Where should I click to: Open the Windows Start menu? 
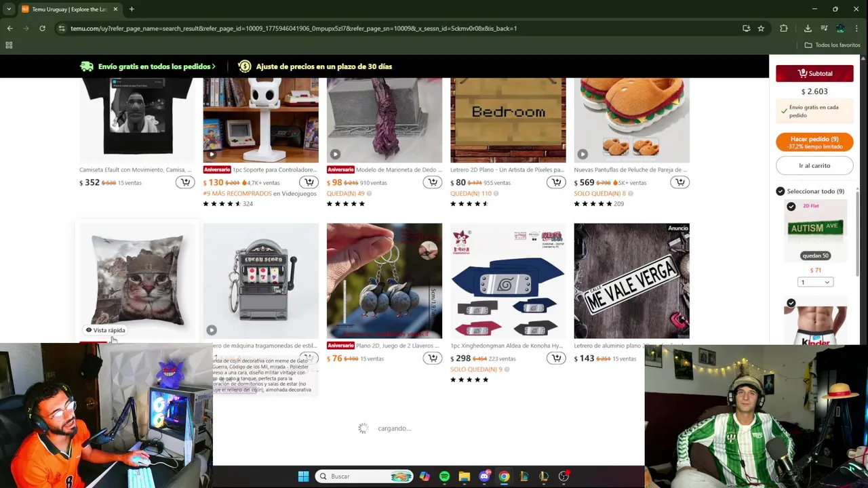tap(303, 476)
